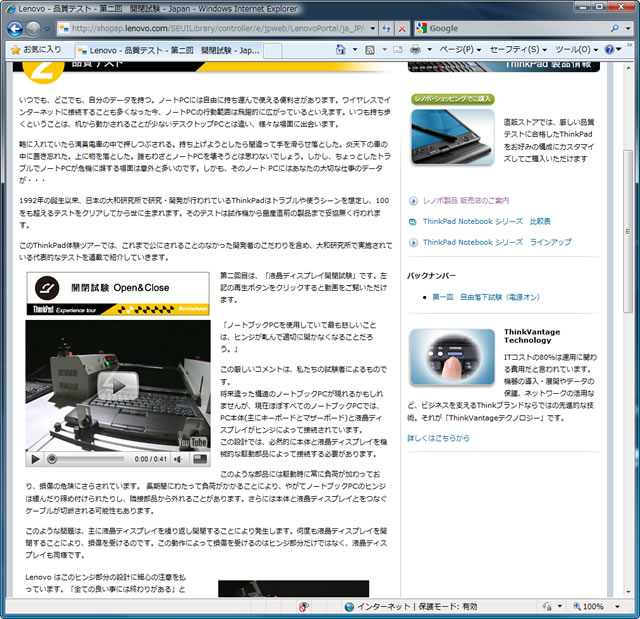640x619 pixels.
Task: Click the バックナンバー heading
Action: click(x=431, y=276)
